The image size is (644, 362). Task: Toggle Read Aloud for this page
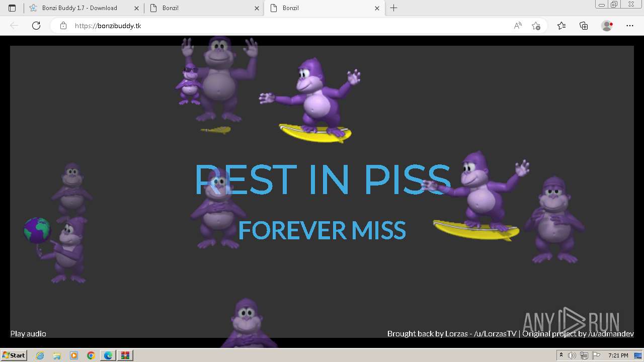tap(518, 26)
